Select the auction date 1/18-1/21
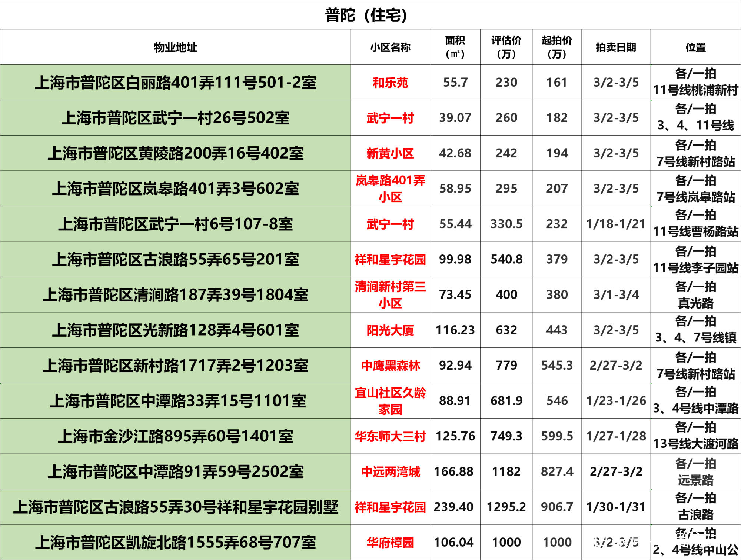Image resolution: width=741 pixels, height=560 pixels. (x=616, y=224)
